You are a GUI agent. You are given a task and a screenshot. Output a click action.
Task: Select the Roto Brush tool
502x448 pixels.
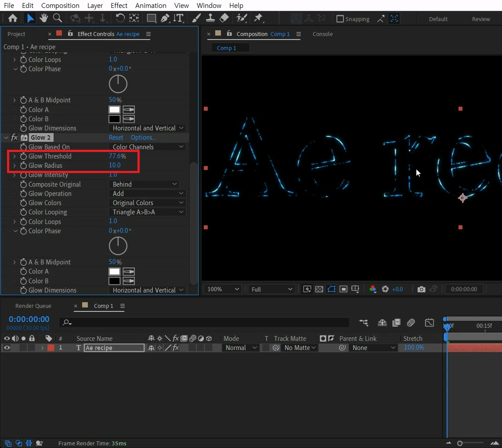click(242, 18)
